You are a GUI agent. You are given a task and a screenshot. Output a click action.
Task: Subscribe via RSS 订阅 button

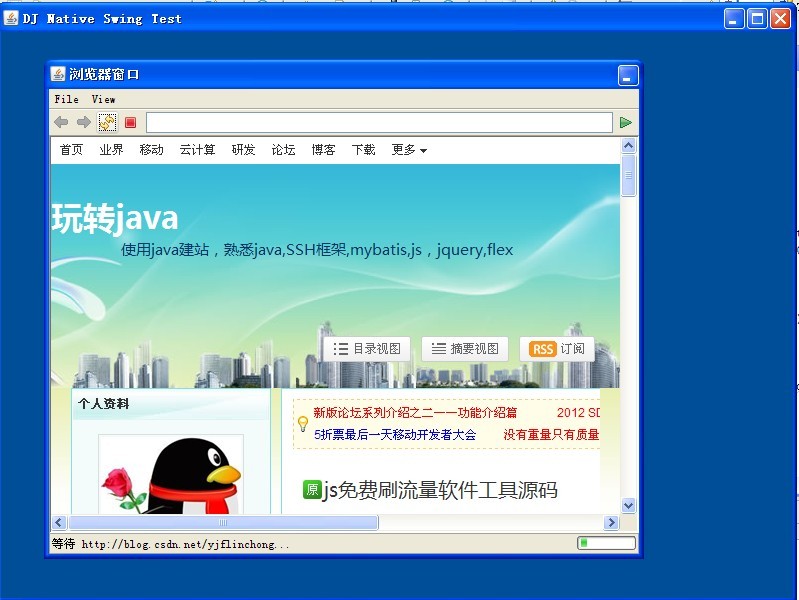557,349
